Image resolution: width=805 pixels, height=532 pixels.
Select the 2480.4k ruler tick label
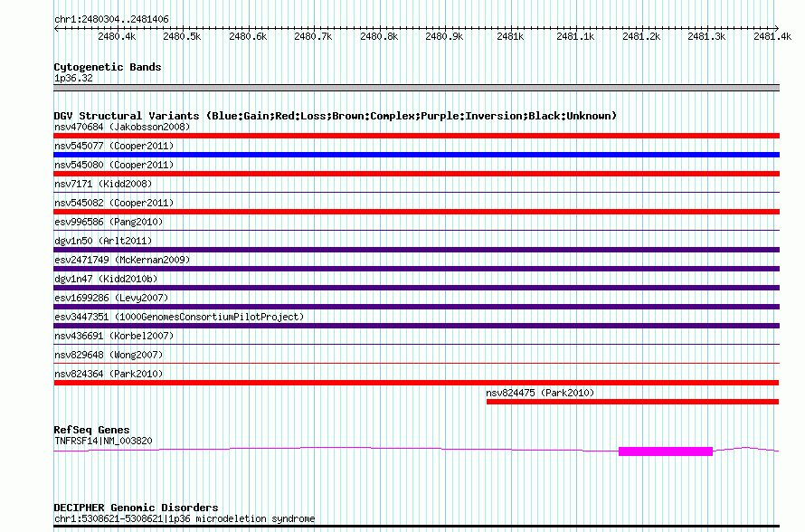(x=117, y=36)
